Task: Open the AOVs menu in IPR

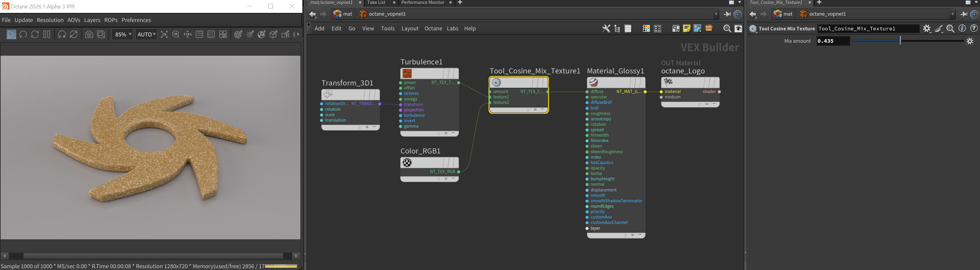Action: 74,20
